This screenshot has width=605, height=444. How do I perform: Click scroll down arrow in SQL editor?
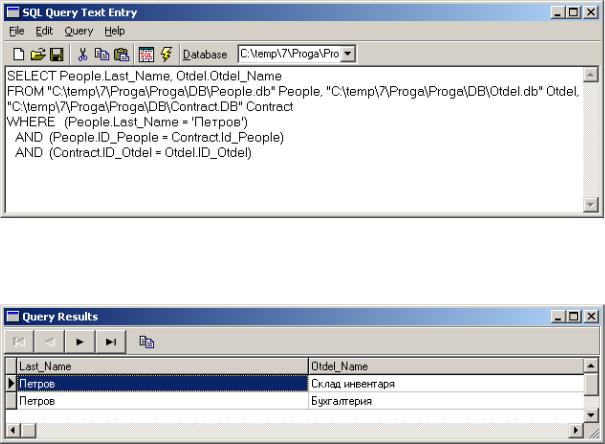coord(590,205)
